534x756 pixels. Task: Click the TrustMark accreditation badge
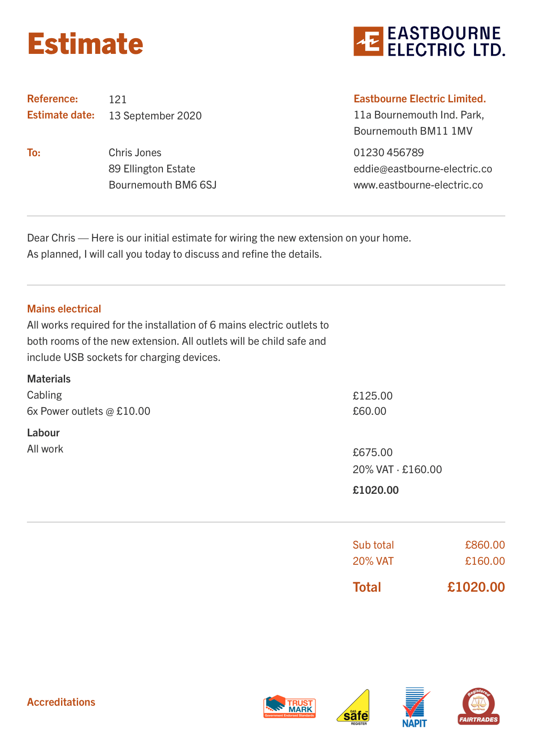pyautogui.click(x=289, y=707)
